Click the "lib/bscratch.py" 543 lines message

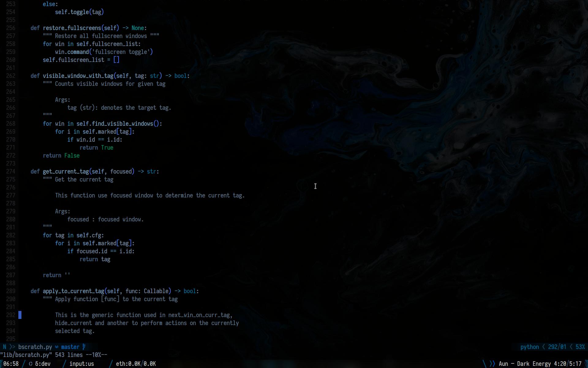(x=54, y=355)
